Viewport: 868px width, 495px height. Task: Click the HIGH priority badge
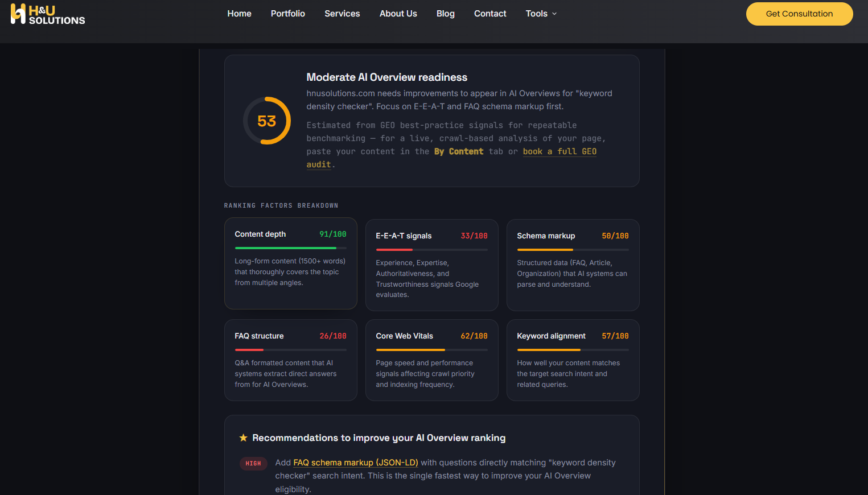click(253, 463)
